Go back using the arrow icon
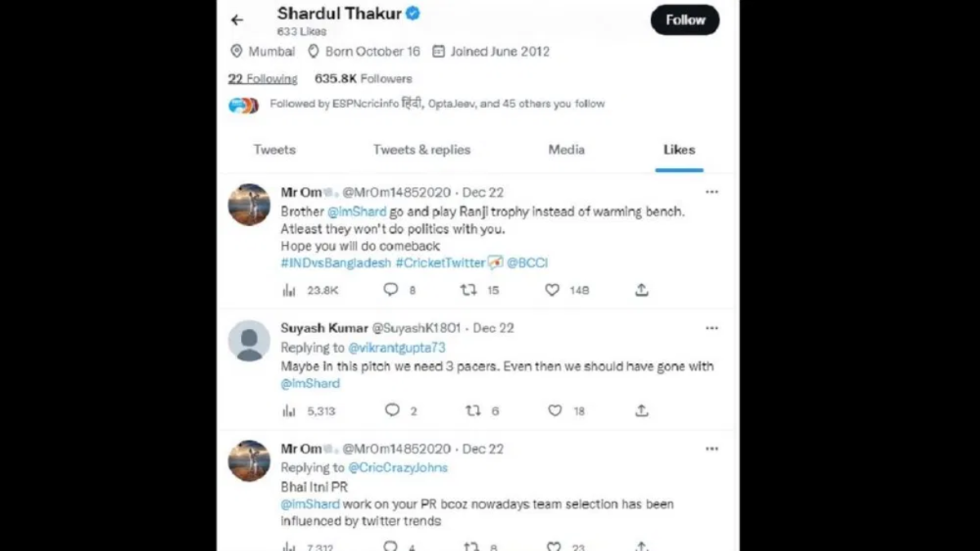980x551 pixels. (x=237, y=20)
